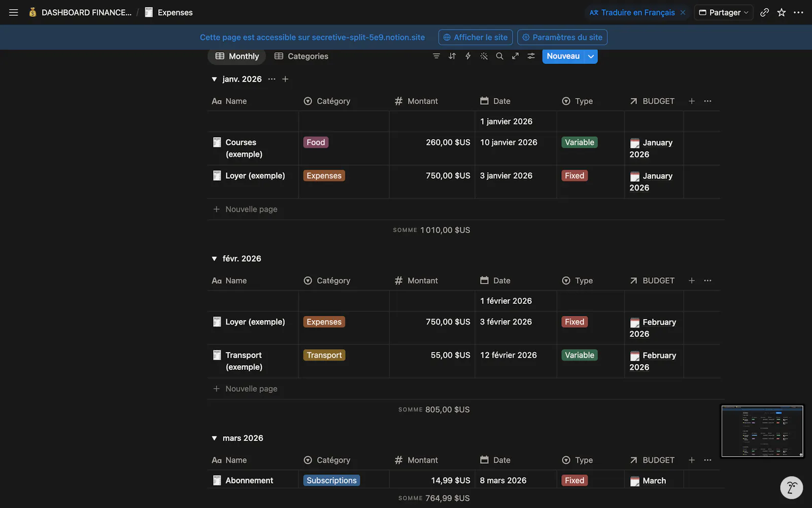This screenshot has width=812, height=508.
Task: Open févr. 2026 table header more options
Action: 707,280
